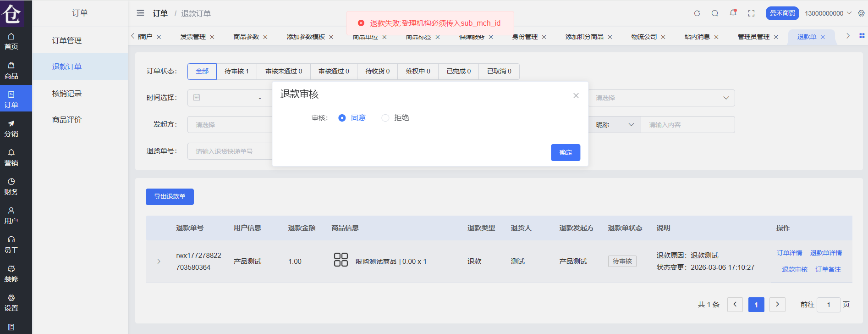
Task: Select the 同意 radio option
Action: 342,118
